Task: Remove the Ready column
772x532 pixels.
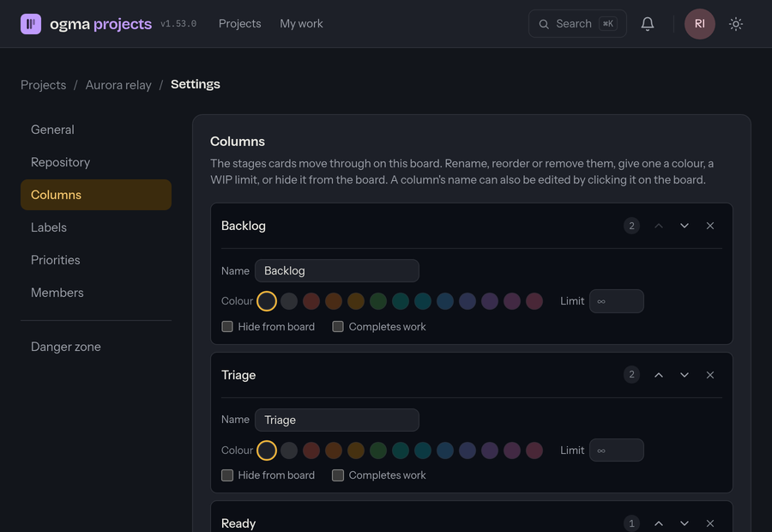Action: coord(710,523)
